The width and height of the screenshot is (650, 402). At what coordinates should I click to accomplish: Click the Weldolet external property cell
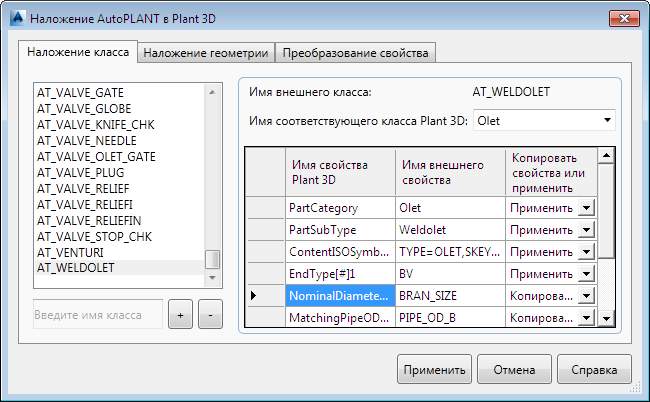(450, 230)
